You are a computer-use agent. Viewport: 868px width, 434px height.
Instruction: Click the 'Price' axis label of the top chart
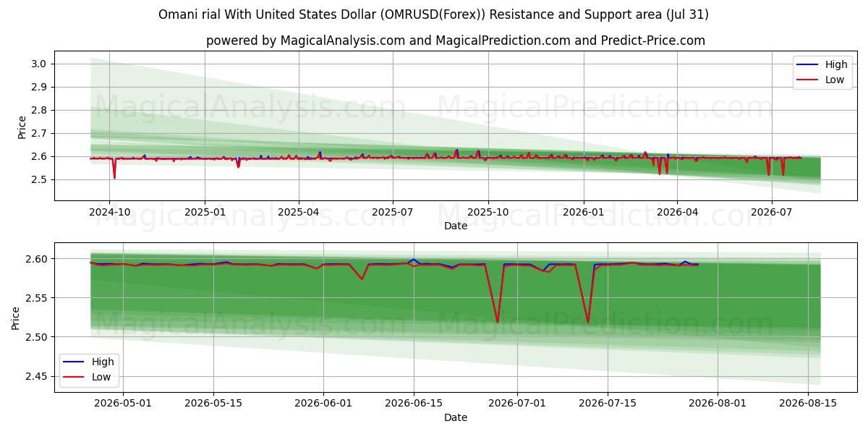coord(22,127)
